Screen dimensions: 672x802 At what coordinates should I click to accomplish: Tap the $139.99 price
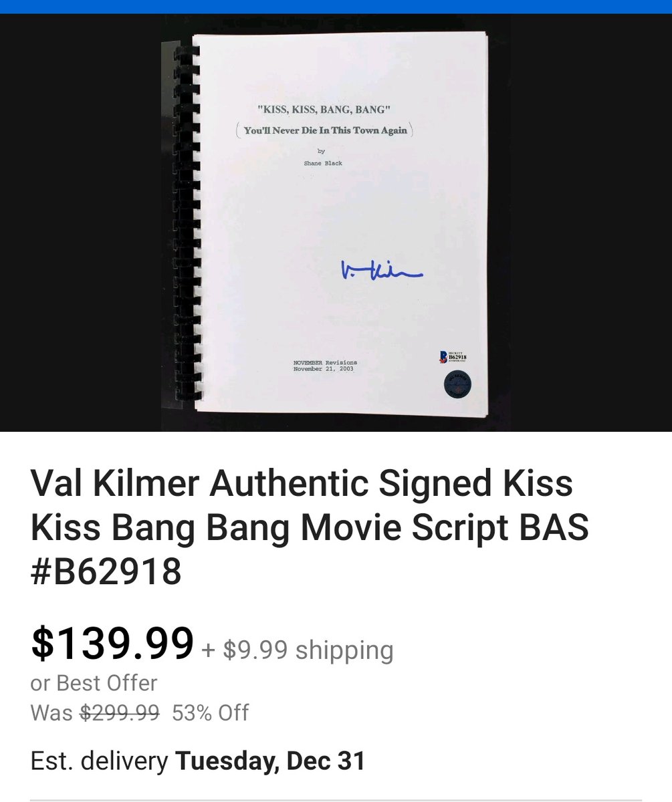[112, 642]
